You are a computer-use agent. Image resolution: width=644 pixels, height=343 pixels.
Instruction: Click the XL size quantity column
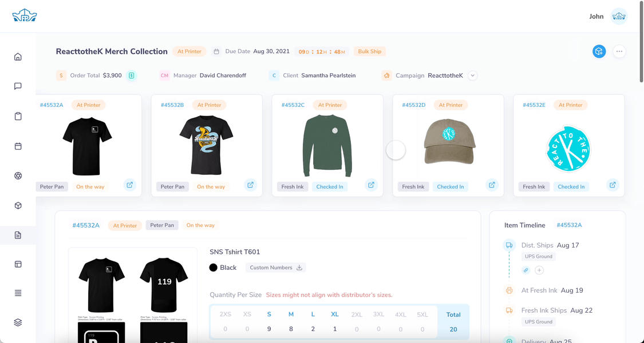[x=335, y=322]
